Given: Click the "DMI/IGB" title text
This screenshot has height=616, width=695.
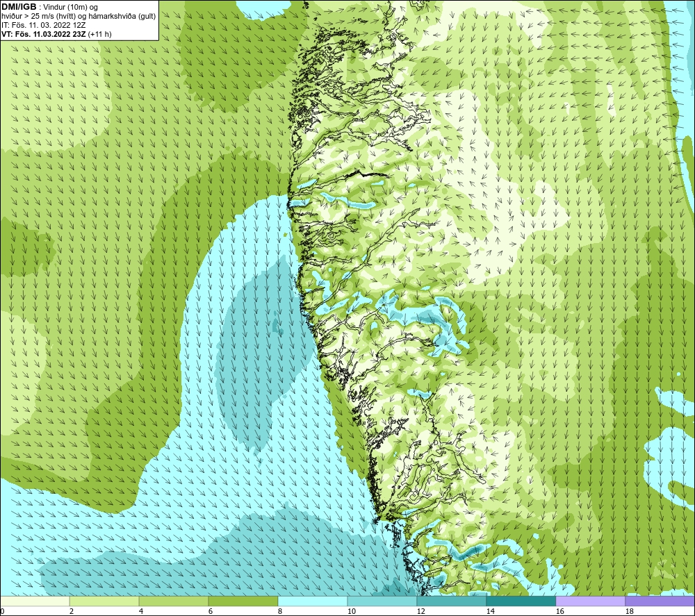Looking at the screenshot, I should [x=19, y=7].
